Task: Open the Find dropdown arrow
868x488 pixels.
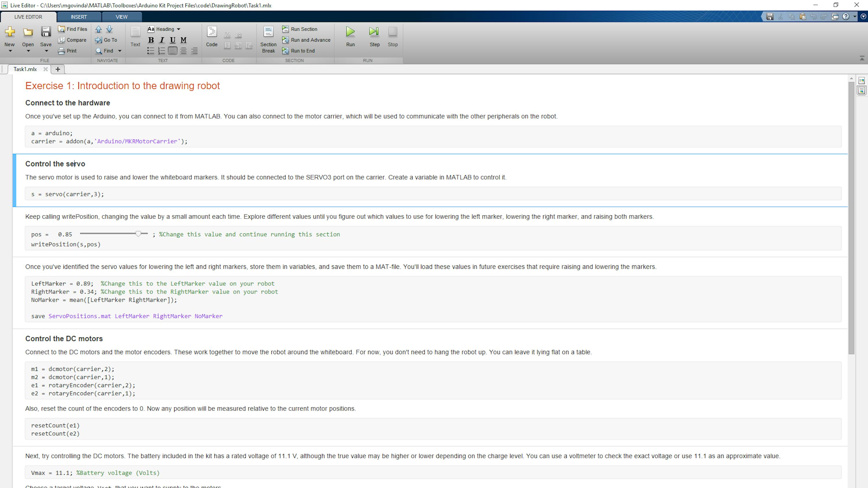Action: coord(119,51)
